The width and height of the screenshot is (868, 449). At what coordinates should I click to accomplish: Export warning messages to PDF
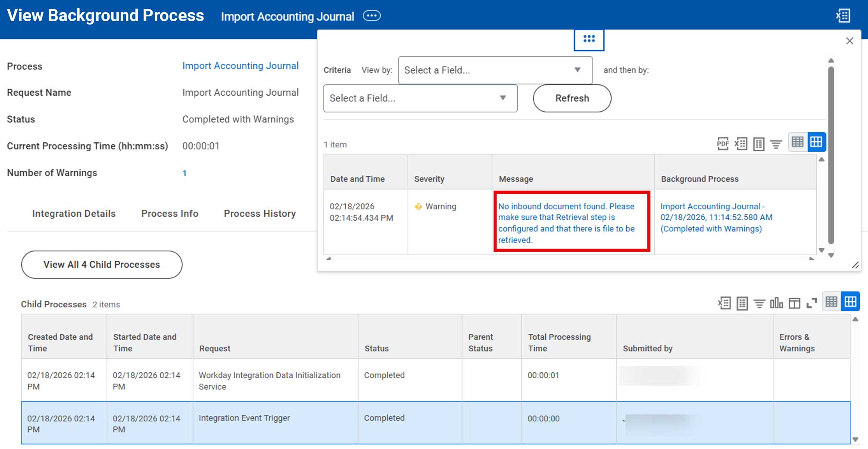coord(723,143)
